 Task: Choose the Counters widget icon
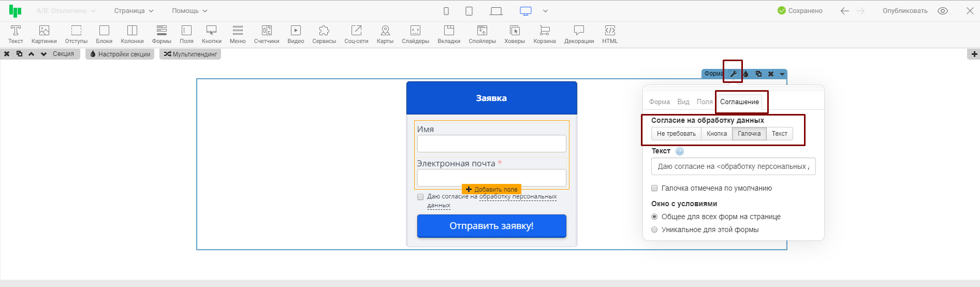(266, 34)
